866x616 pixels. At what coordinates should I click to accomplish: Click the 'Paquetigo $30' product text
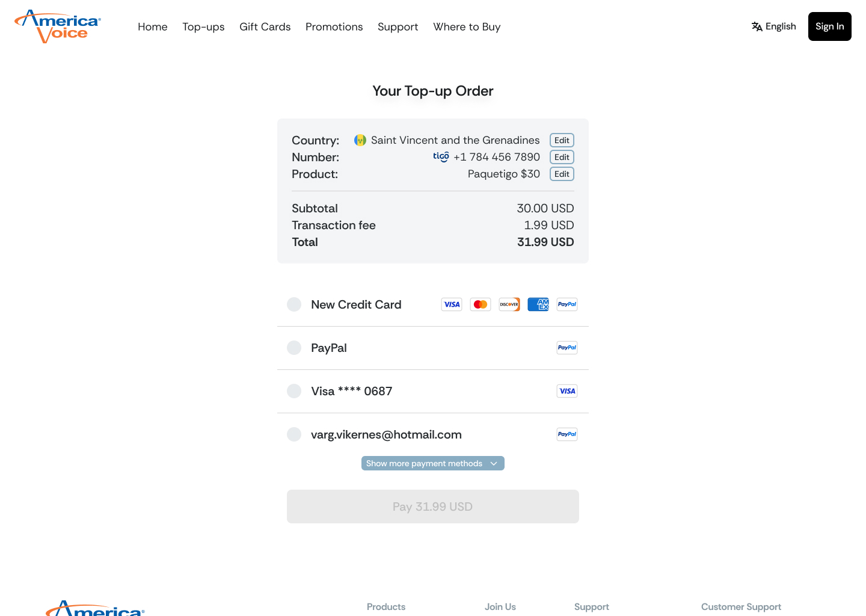point(504,174)
